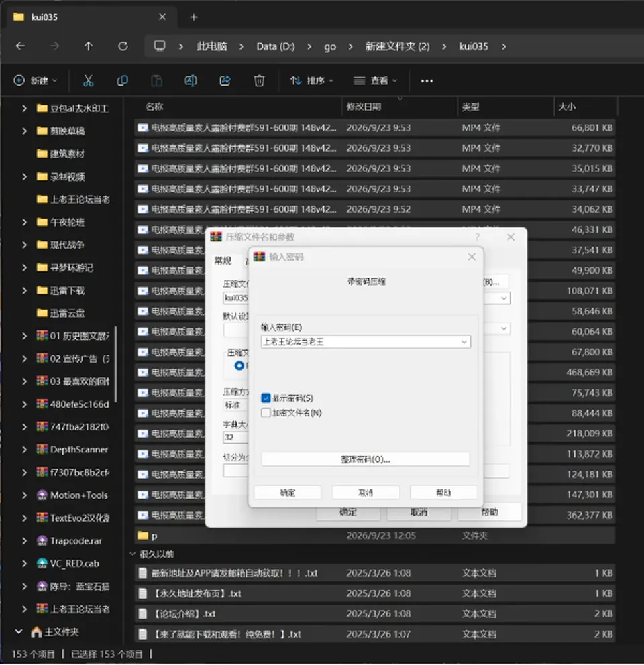Click 帮助 in the password dialog

coord(443,493)
